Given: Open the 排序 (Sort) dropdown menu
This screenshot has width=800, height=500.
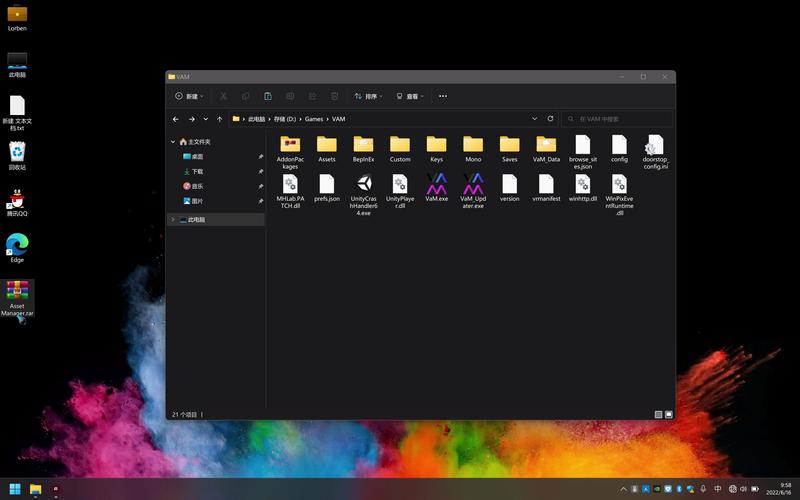Looking at the screenshot, I should (368, 97).
